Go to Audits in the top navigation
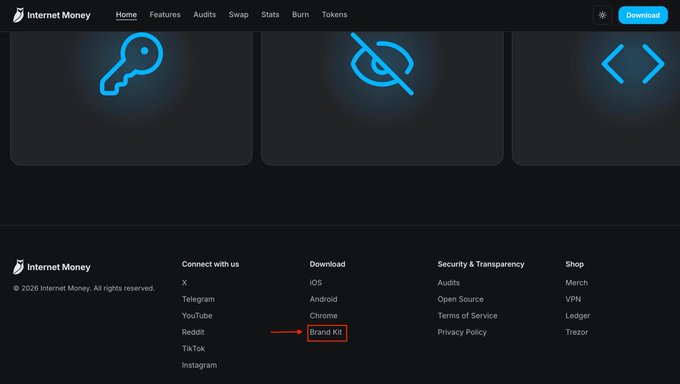Screen dimensions: 680x384 (205, 15)
